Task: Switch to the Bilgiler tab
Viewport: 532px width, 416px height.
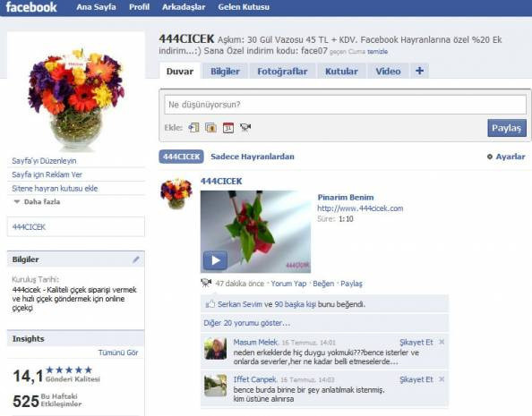Action: pos(225,72)
